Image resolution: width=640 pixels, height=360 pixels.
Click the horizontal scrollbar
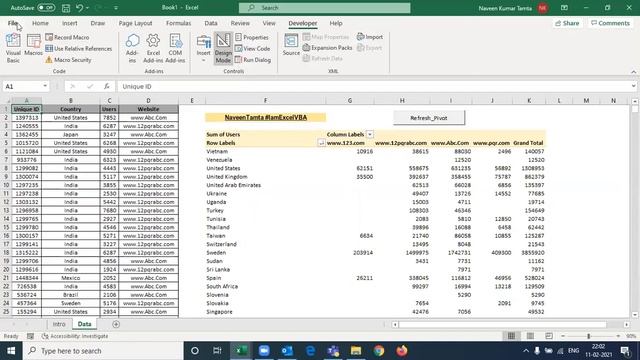(503, 324)
